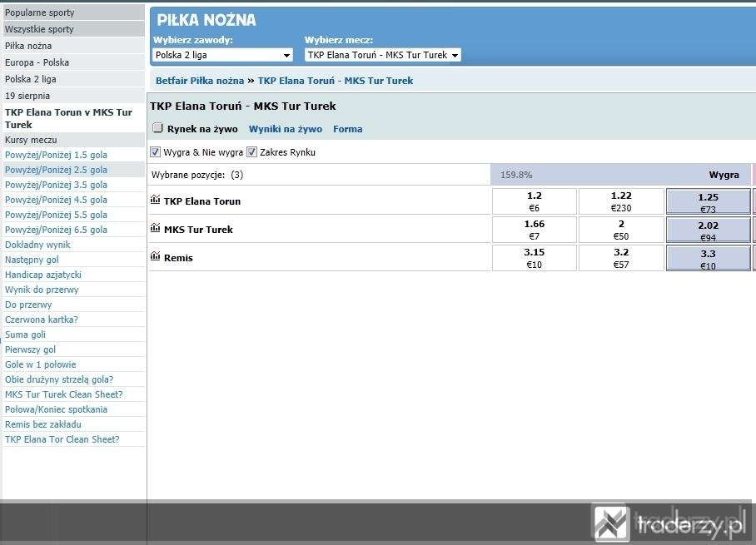
Task: Toggle the Zakres Rynku checkbox
Action: [251, 152]
